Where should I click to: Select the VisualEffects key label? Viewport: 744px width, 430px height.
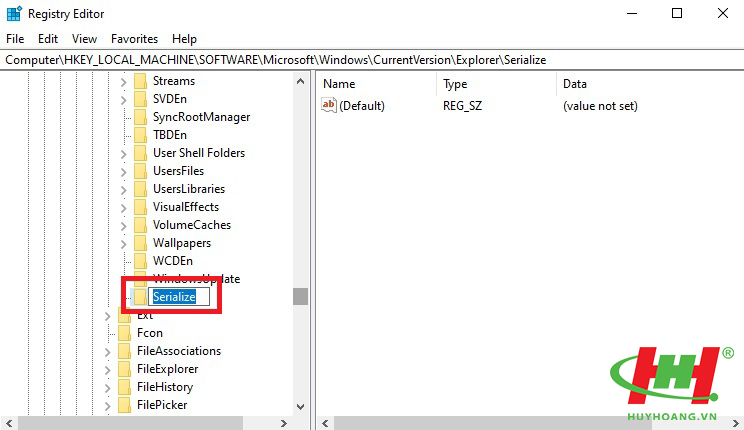[x=186, y=207]
